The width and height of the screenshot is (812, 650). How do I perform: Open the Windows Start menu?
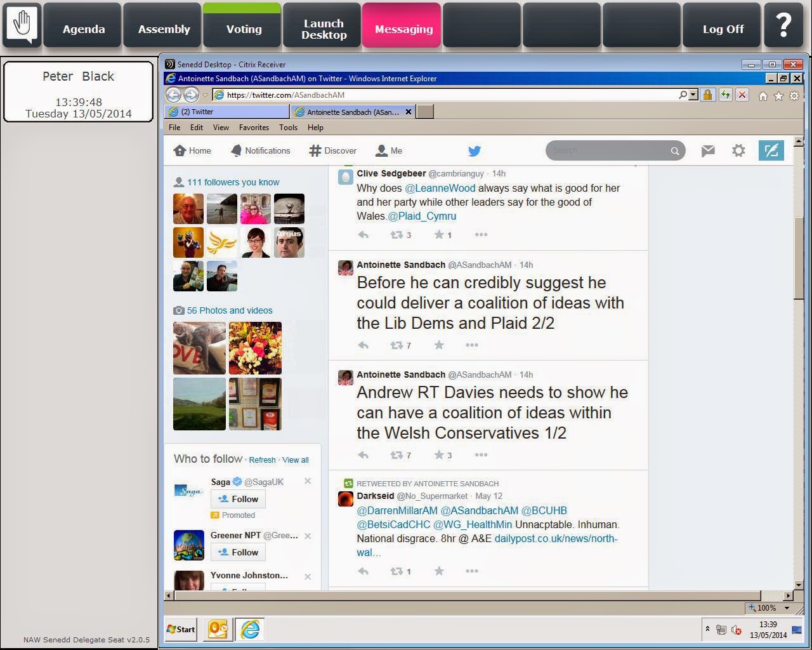pyautogui.click(x=181, y=629)
